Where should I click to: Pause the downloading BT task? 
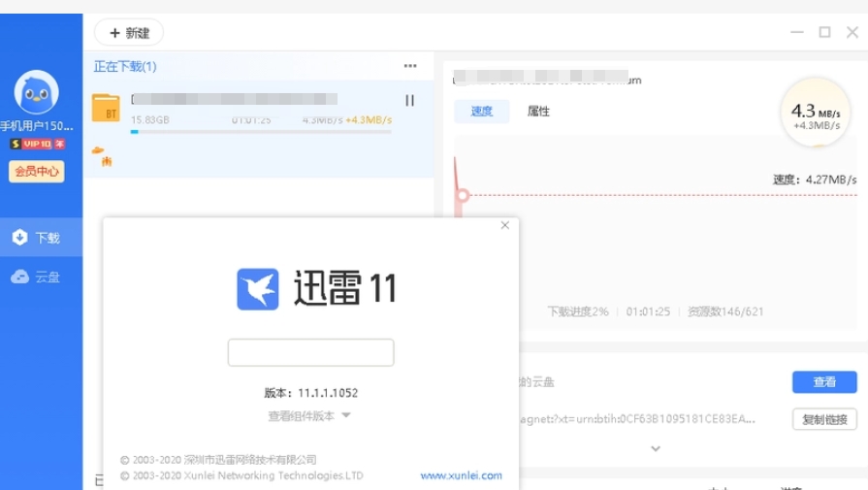[409, 100]
